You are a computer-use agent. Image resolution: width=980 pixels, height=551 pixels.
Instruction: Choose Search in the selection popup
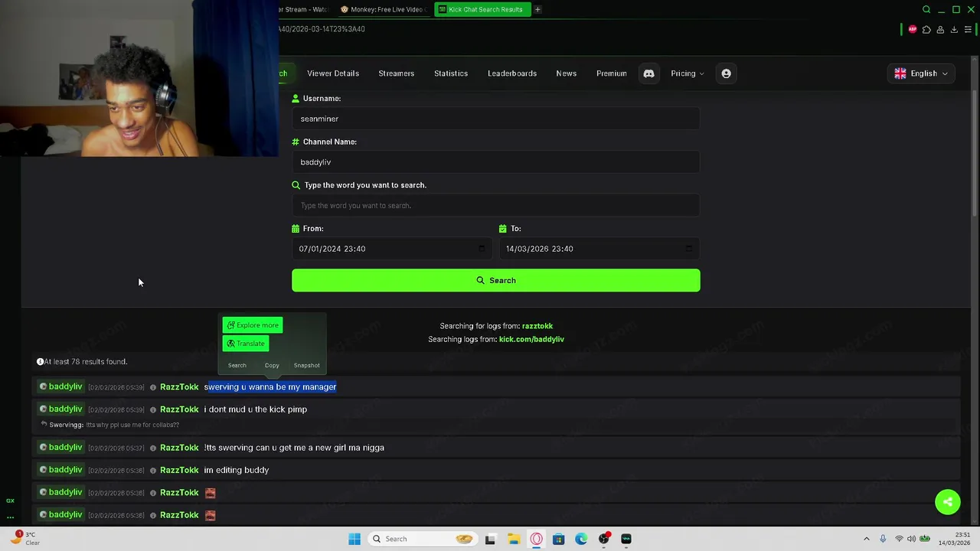[237, 365]
